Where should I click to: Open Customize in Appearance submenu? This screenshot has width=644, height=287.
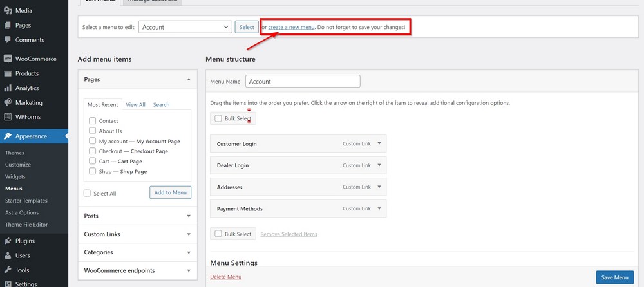coord(18,165)
